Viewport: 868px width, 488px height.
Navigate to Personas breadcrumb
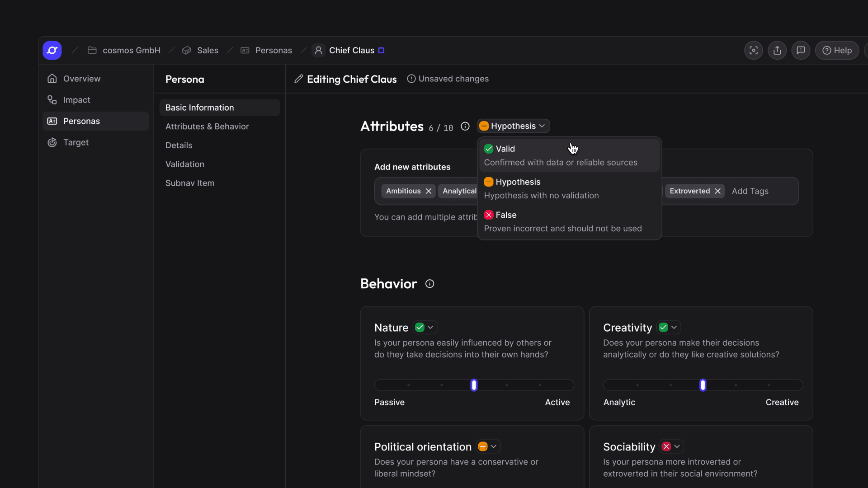pyautogui.click(x=266, y=50)
